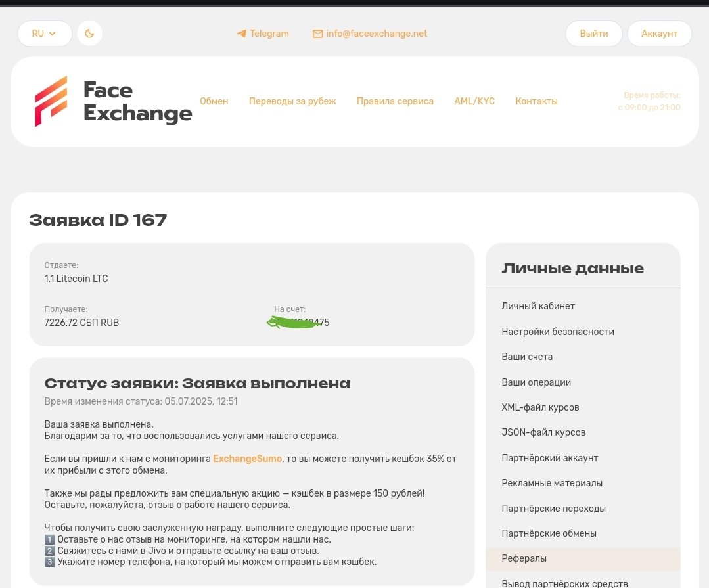This screenshot has height=588, width=709.
Task: Click the envelope email icon
Action: tap(317, 34)
